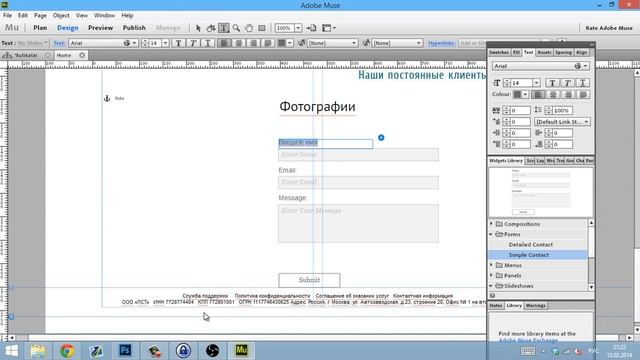Click the Windows Start button

point(11,351)
